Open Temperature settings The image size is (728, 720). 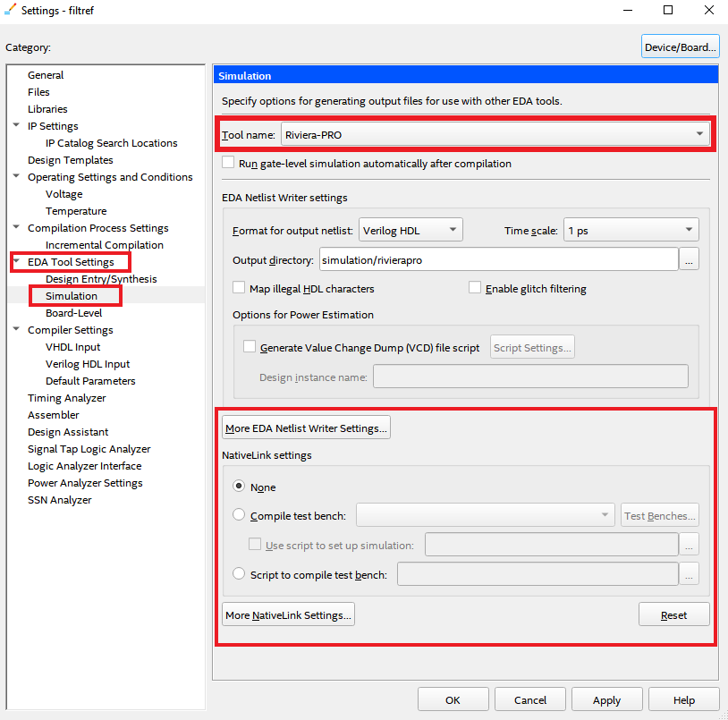(x=76, y=211)
